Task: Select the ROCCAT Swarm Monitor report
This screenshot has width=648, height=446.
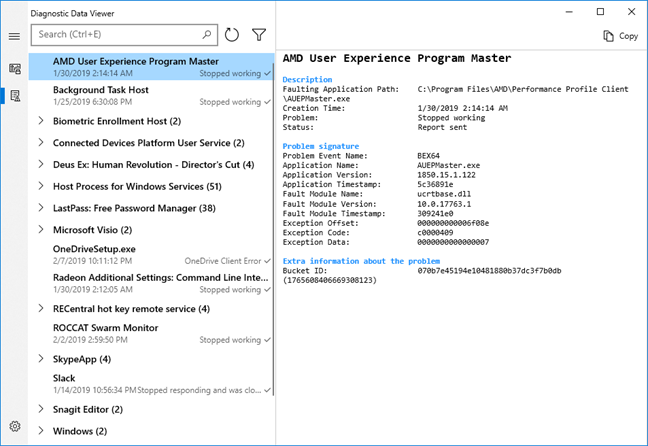Action: point(151,333)
